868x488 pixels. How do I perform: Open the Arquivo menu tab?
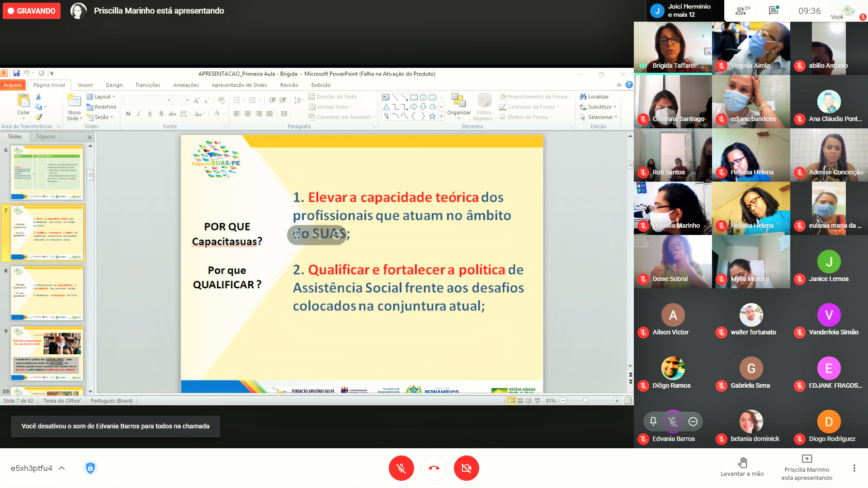[12, 85]
